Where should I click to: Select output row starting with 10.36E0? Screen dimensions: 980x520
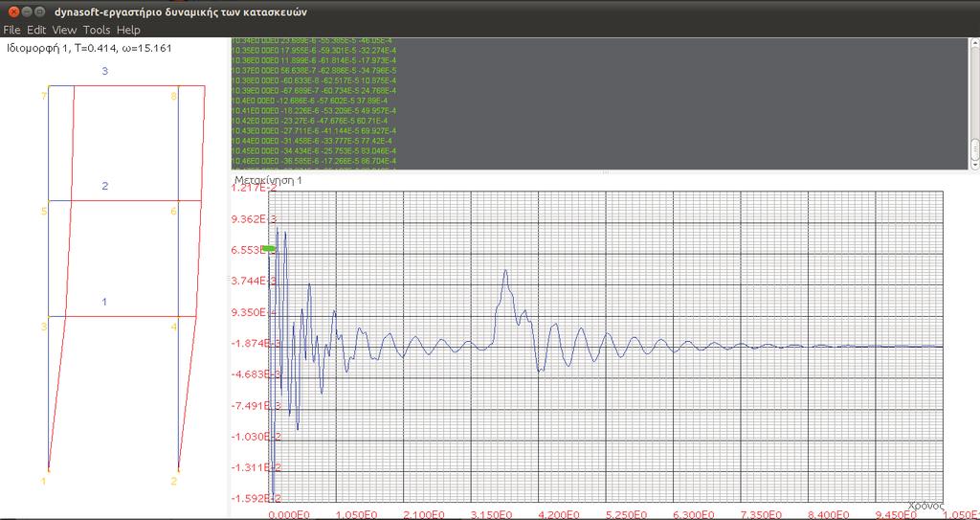click(314, 60)
